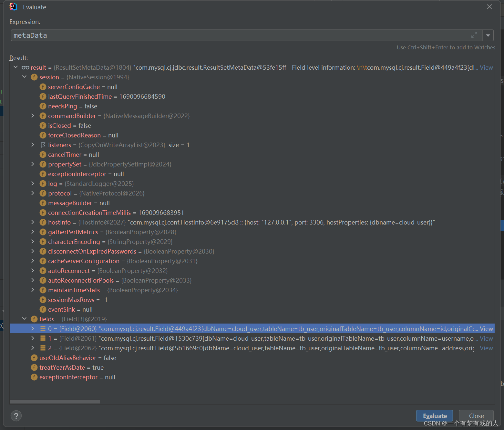
Task: Collapse the fields array node
Action: (24, 319)
